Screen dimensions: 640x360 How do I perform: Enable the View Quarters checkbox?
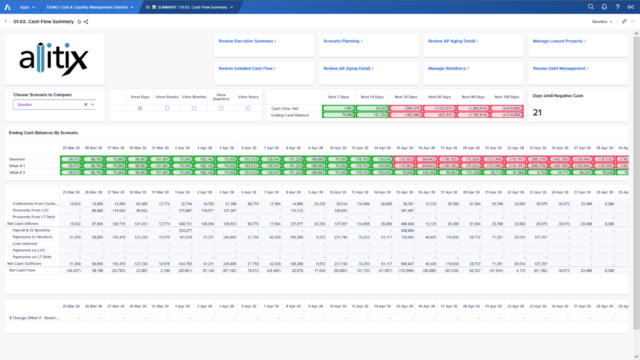221,109
